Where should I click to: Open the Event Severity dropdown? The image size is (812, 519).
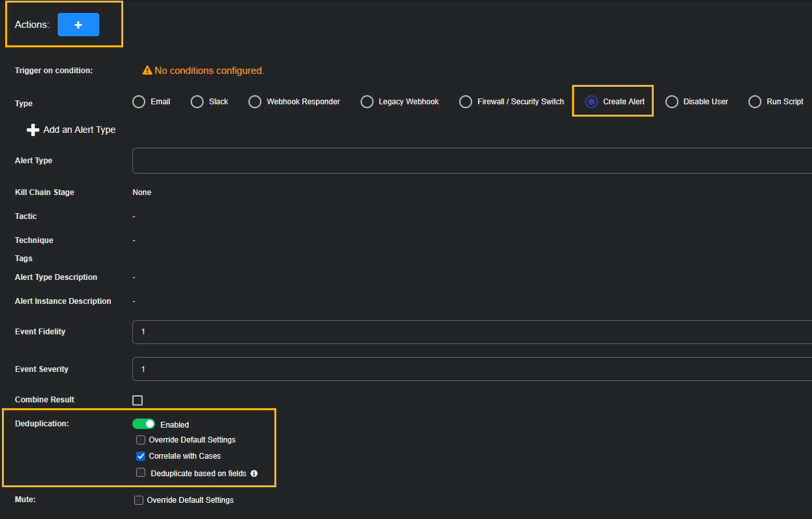coord(472,369)
